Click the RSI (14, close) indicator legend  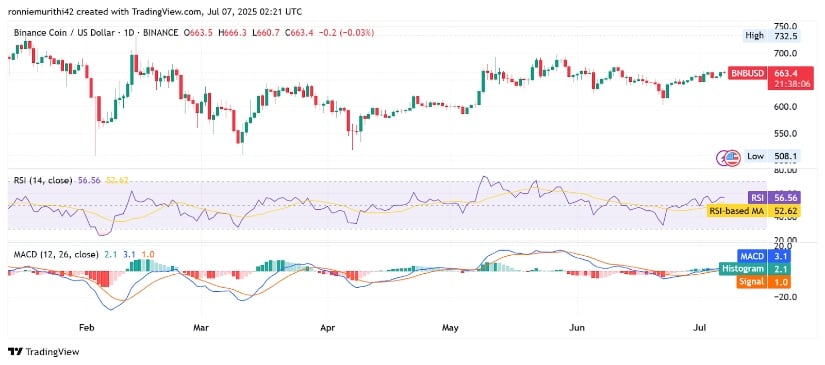(x=43, y=180)
